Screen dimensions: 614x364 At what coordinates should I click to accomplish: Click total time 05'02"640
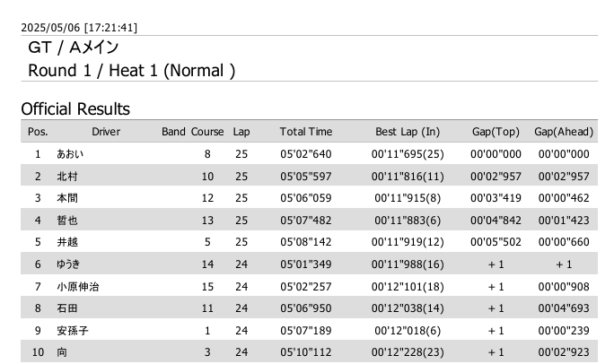(x=305, y=154)
